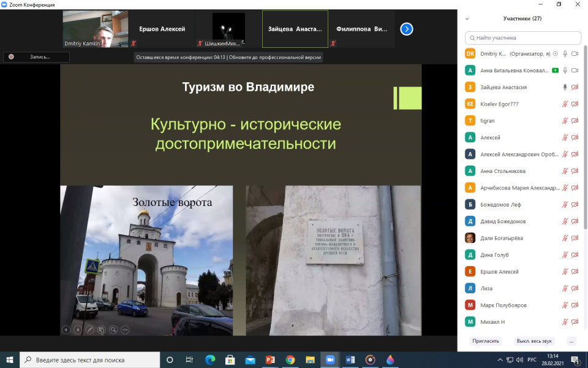
Task: Open File Explorer from taskbar
Action: click(x=310, y=360)
